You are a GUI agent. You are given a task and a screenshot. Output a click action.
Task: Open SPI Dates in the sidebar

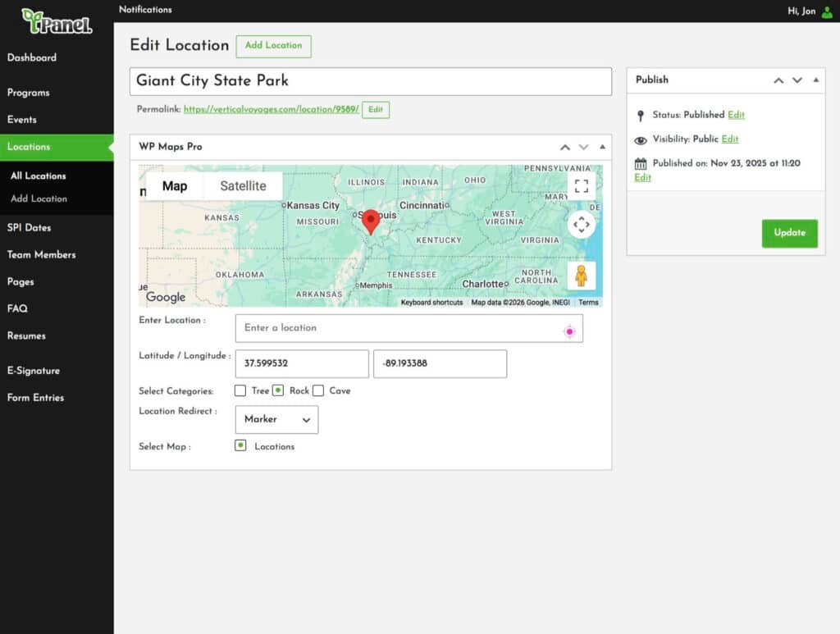point(29,227)
